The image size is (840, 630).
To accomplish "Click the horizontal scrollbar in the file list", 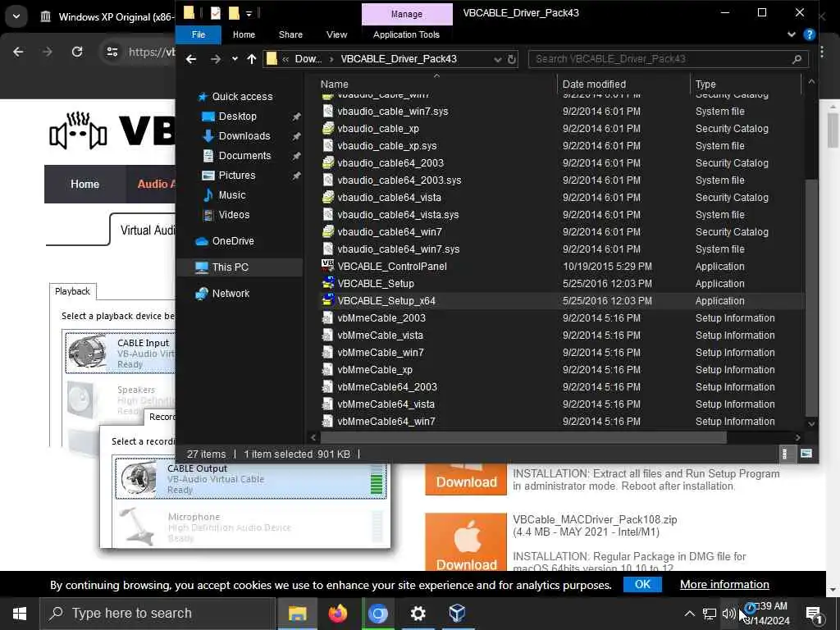I will point(523,437).
